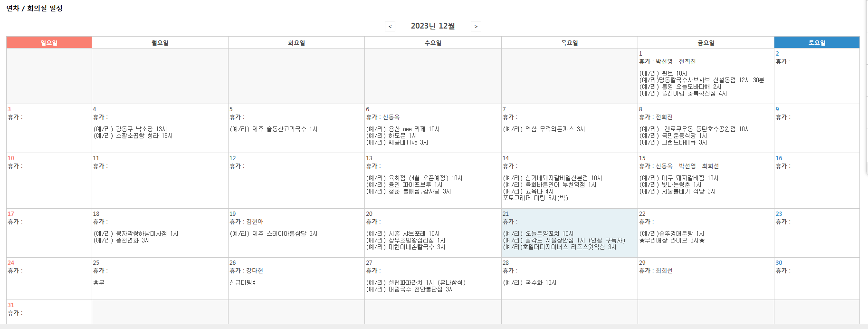Click the 수요일 column header
868x329 pixels.
pyautogui.click(x=433, y=43)
